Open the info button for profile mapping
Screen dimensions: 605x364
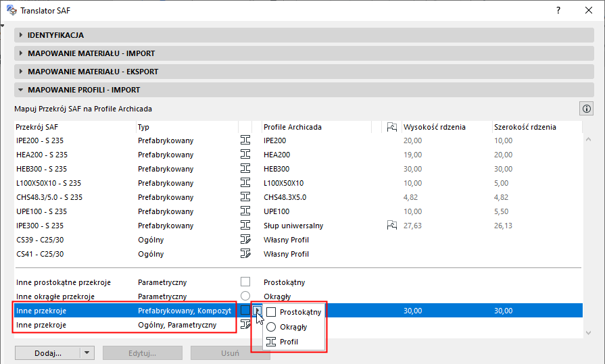(587, 109)
